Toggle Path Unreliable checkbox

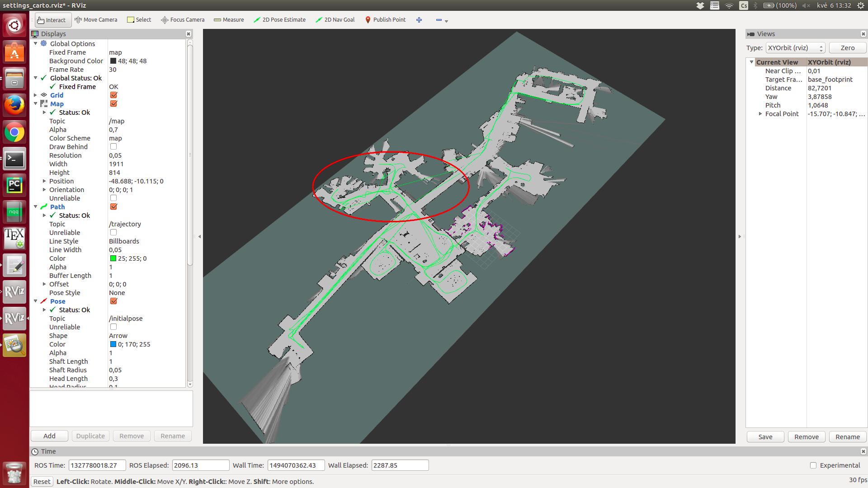click(x=113, y=233)
